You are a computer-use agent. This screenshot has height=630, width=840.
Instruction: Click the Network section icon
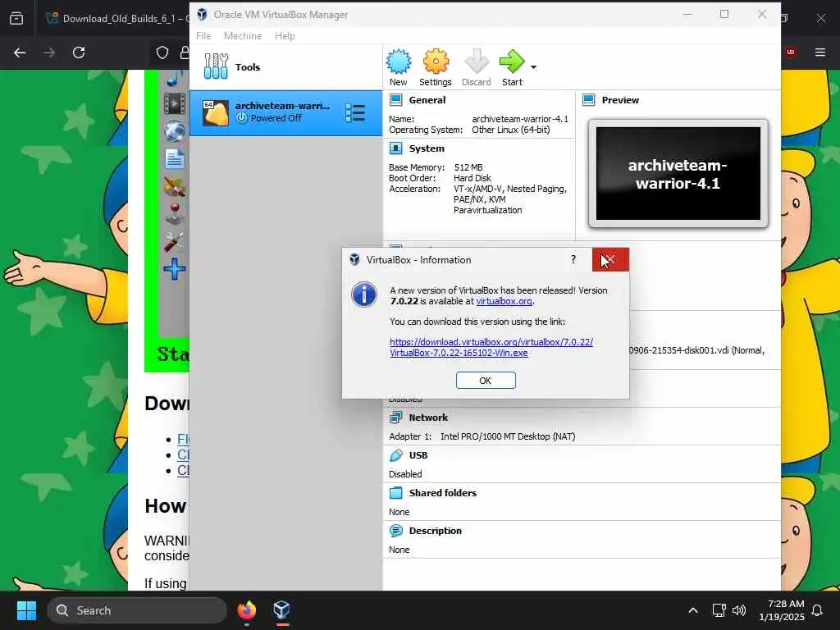(x=396, y=418)
